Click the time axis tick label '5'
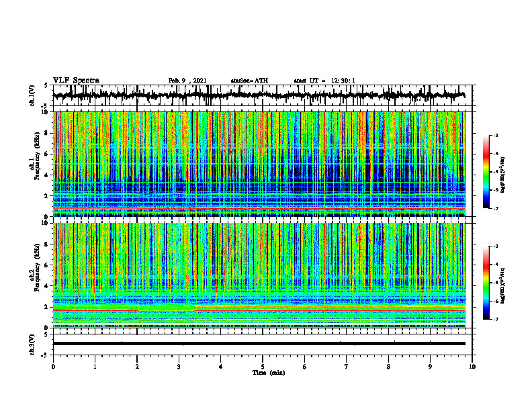 [263, 367]
